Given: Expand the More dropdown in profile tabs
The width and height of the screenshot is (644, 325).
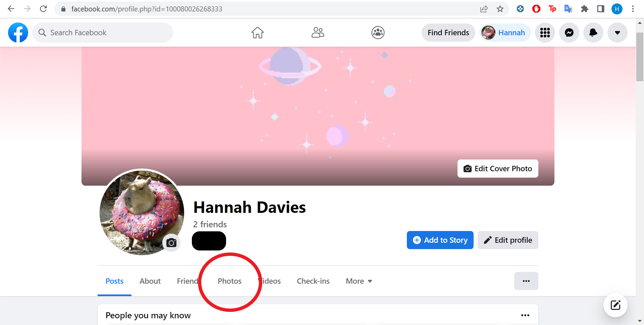Looking at the screenshot, I should point(359,281).
